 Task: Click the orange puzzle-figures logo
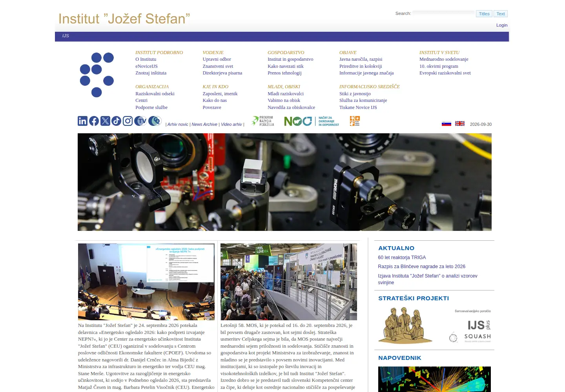[x=355, y=121]
